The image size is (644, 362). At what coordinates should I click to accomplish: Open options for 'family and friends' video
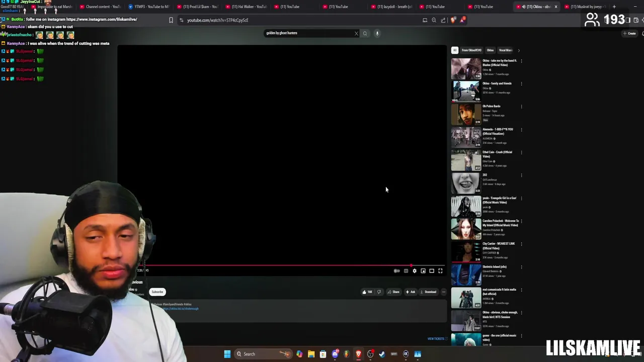521,84
